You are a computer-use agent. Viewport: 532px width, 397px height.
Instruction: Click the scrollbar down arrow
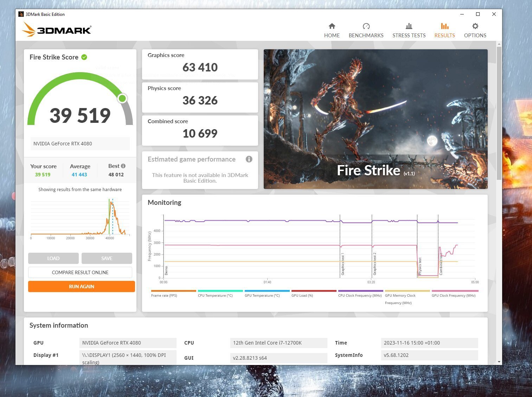(499, 362)
